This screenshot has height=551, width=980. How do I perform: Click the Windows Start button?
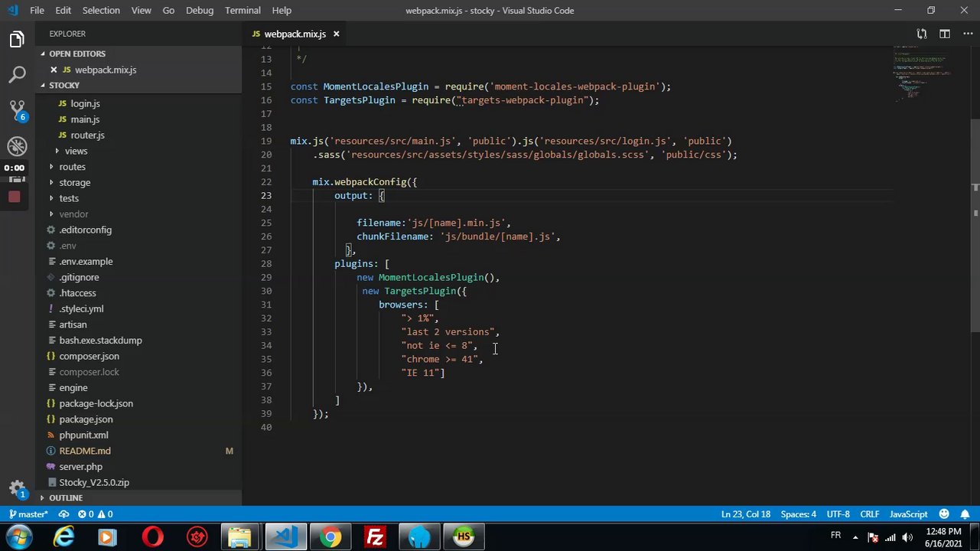(x=19, y=536)
